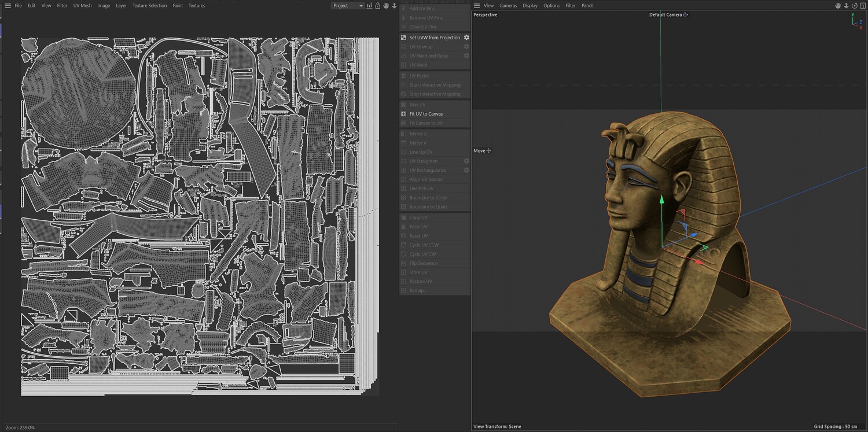Click the viewport pan hand icon

pyautogui.click(x=837, y=6)
